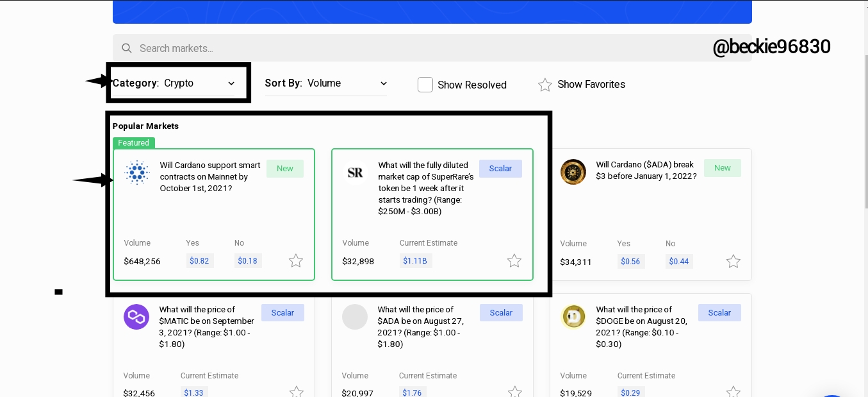Open the Cardano break $3 market title

coord(646,171)
